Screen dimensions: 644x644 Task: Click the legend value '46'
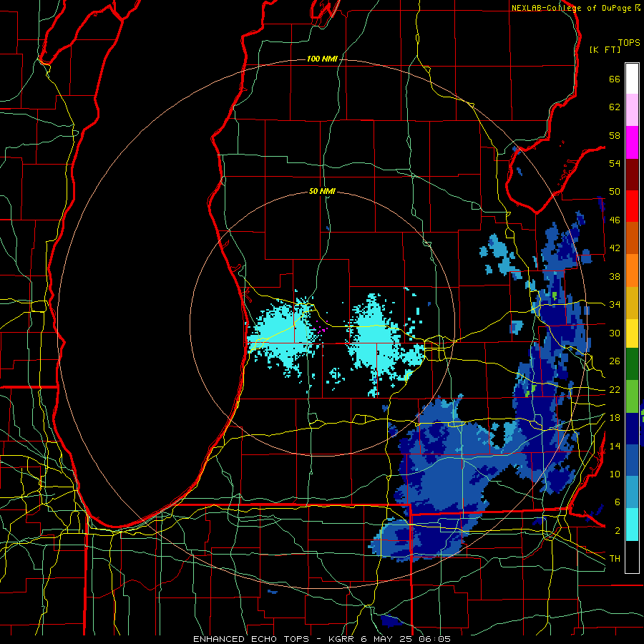[x=615, y=220]
